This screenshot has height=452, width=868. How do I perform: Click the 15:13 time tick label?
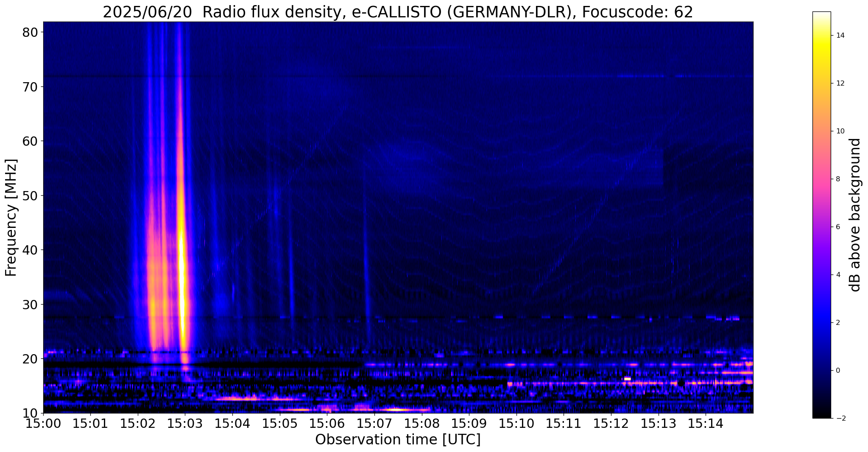[x=659, y=424]
